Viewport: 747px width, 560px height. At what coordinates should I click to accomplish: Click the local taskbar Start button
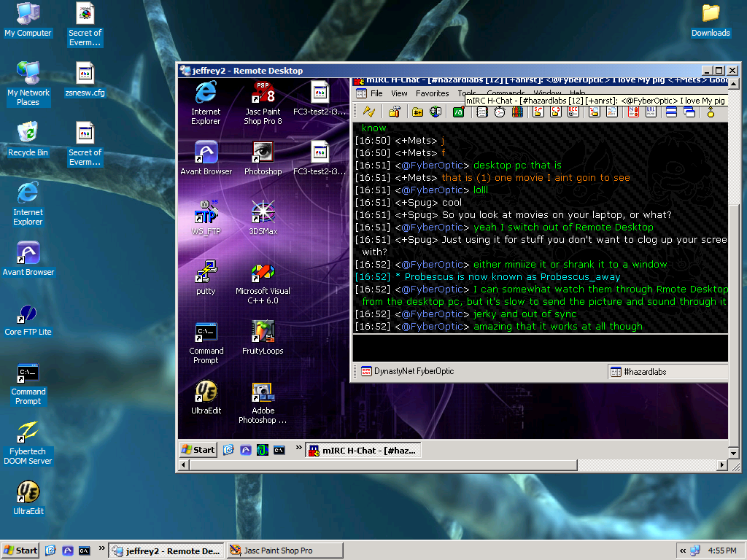tap(20, 551)
